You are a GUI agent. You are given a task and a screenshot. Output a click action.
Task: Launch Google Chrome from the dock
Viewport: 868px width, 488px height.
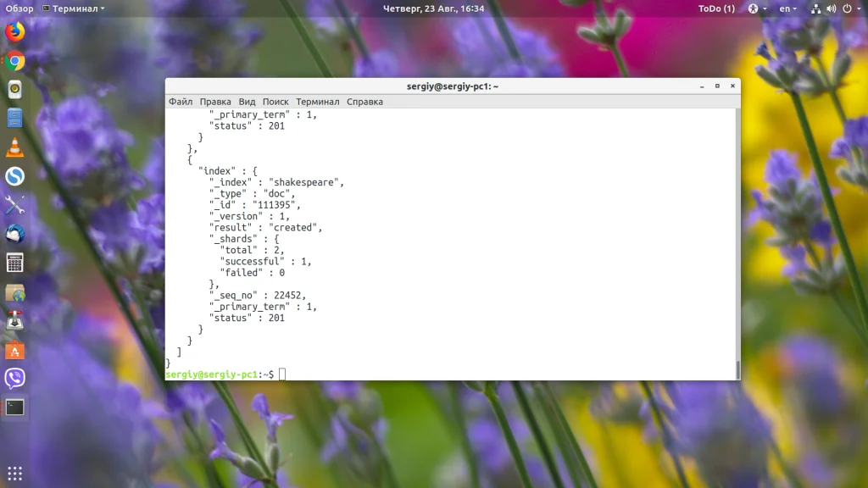(x=15, y=61)
